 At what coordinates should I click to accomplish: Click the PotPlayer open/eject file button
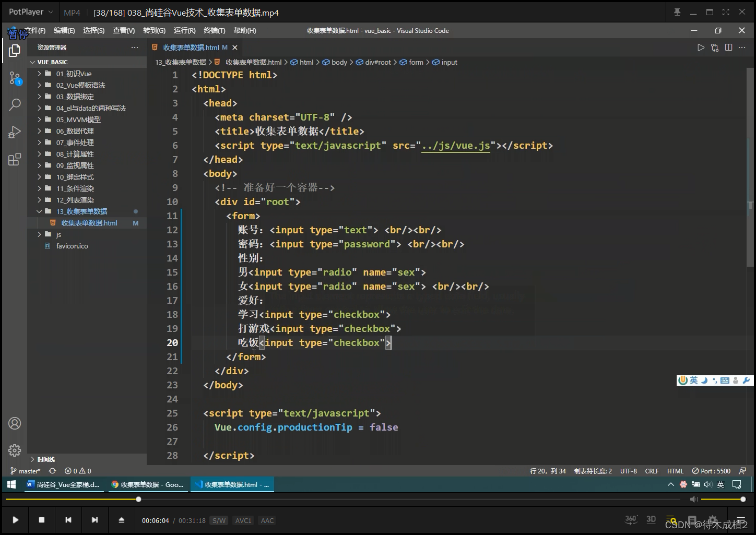pos(121,520)
